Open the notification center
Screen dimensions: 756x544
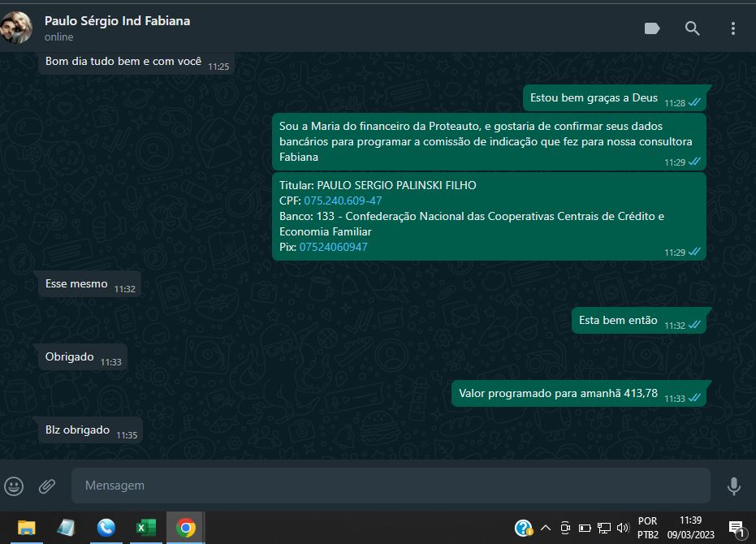[x=737, y=528]
